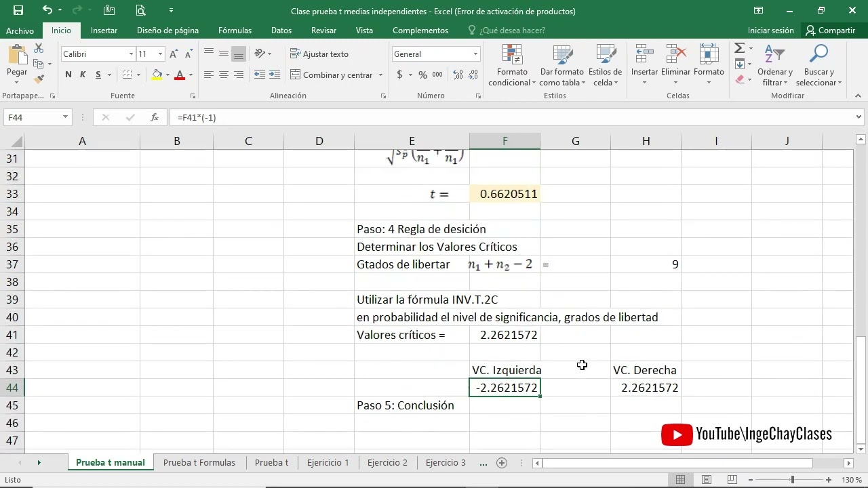Open fill color yellow bucket swatch

pyautogui.click(x=157, y=75)
